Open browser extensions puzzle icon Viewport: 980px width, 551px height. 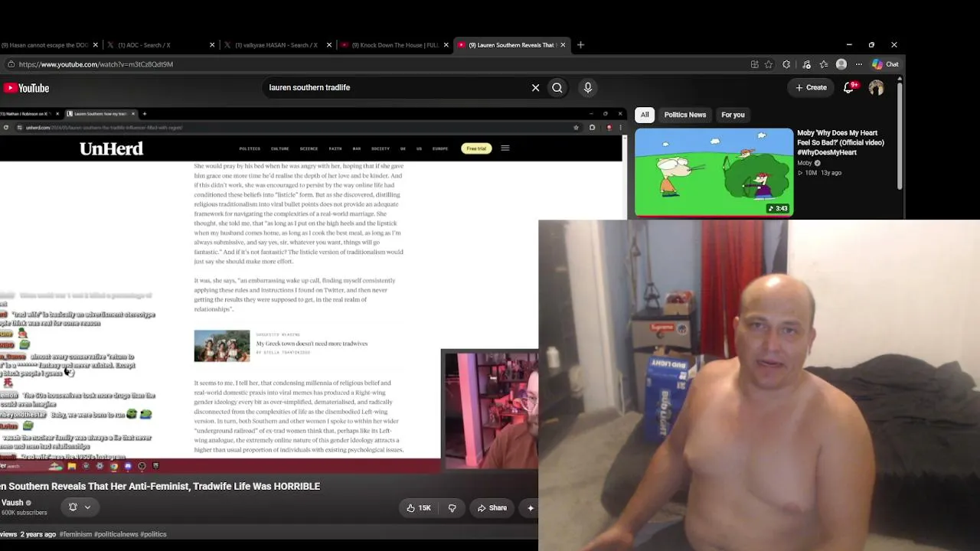pyautogui.click(x=786, y=64)
